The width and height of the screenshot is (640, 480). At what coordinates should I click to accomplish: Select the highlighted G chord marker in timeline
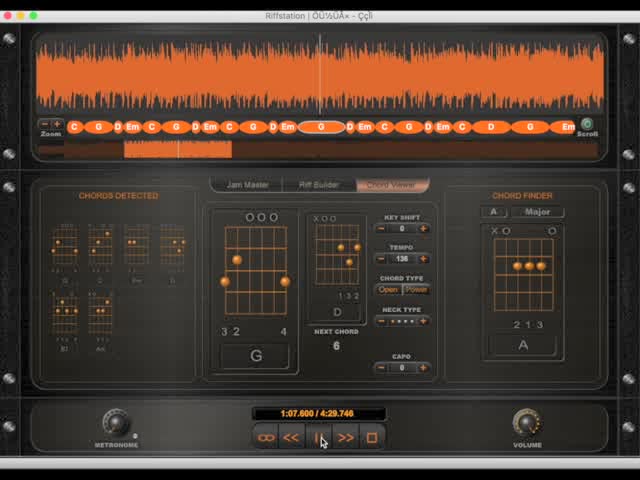322,127
